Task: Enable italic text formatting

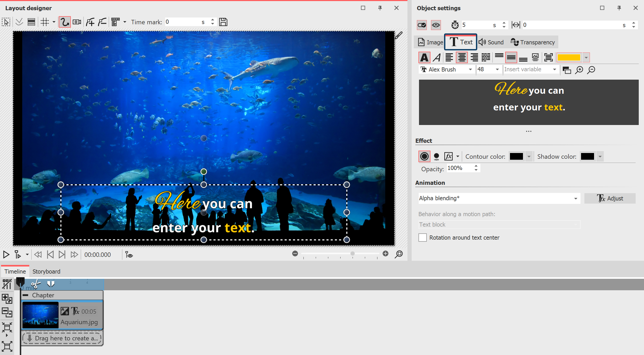Action: (437, 57)
